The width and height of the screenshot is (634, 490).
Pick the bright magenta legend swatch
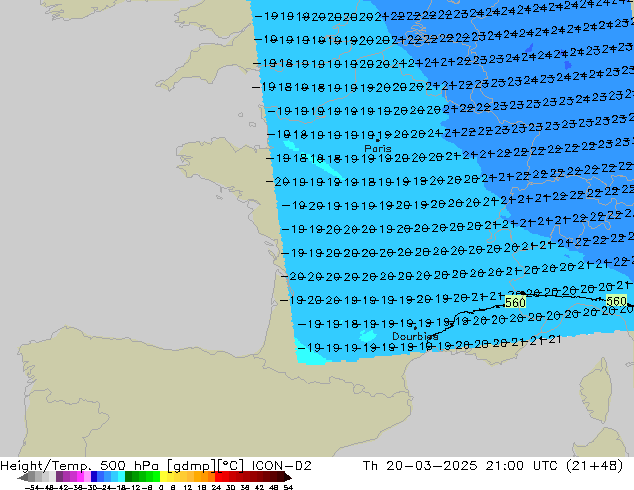point(80,477)
